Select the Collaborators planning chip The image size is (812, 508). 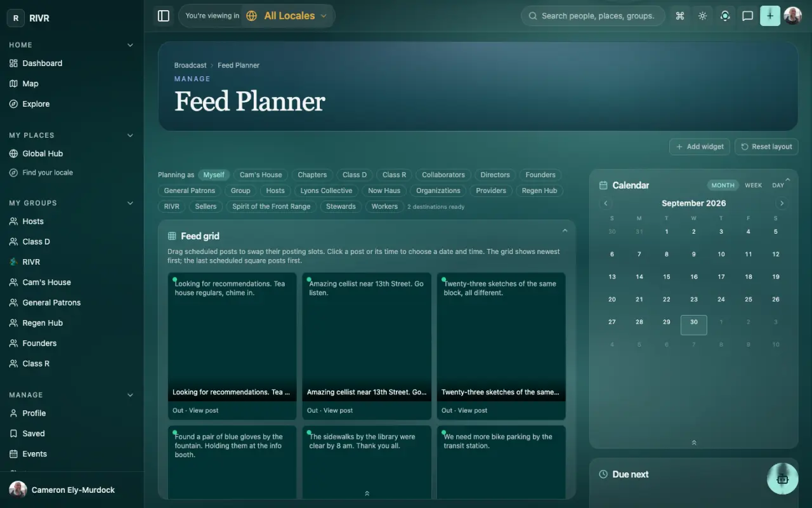click(x=443, y=175)
